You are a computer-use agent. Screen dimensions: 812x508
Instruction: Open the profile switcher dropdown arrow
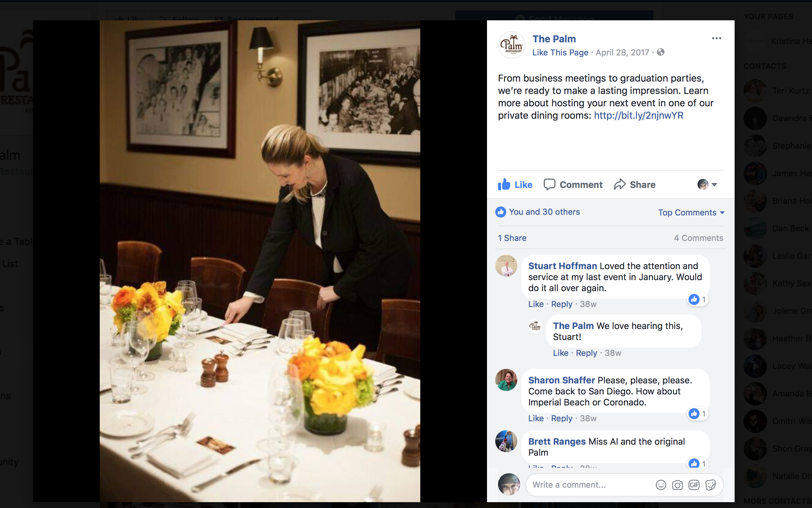pyautogui.click(x=714, y=185)
